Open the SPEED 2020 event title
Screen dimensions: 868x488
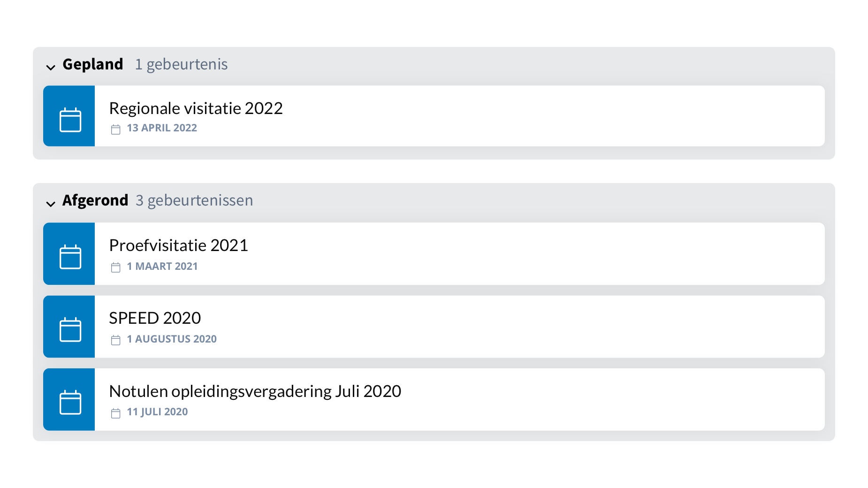tap(155, 318)
